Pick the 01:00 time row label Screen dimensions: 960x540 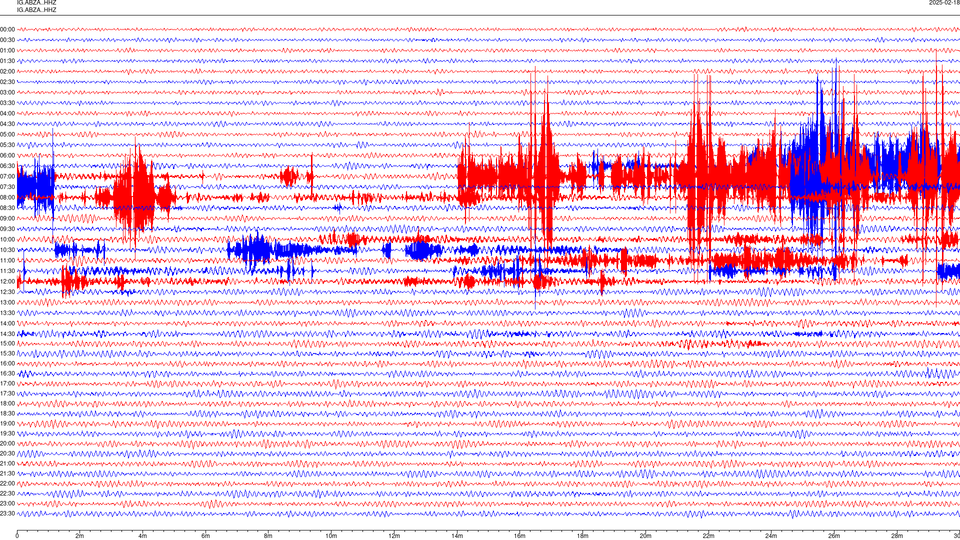[x=7, y=50]
